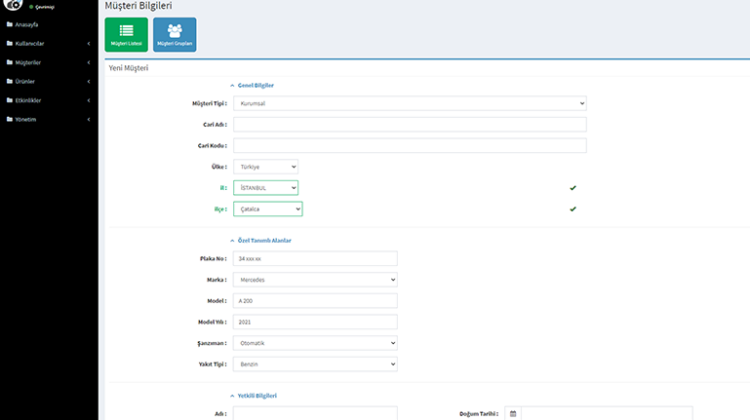Open the İlçe dropdown showing Çatalca

[267, 209]
